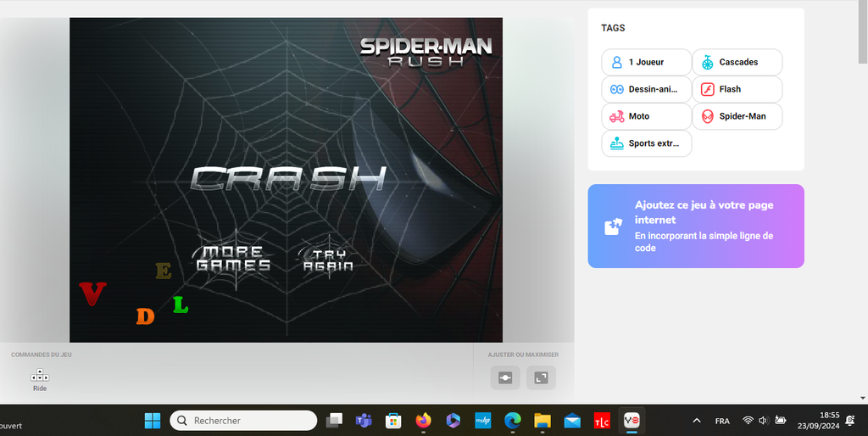This screenshot has height=436, width=868.
Task: Click the add game to website banner
Action: 695,226
